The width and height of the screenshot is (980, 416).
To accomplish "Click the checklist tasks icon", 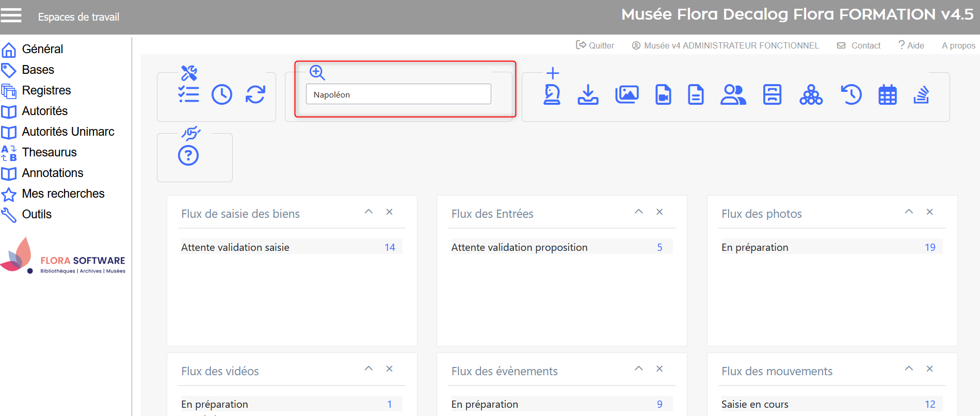I will pos(188,94).
